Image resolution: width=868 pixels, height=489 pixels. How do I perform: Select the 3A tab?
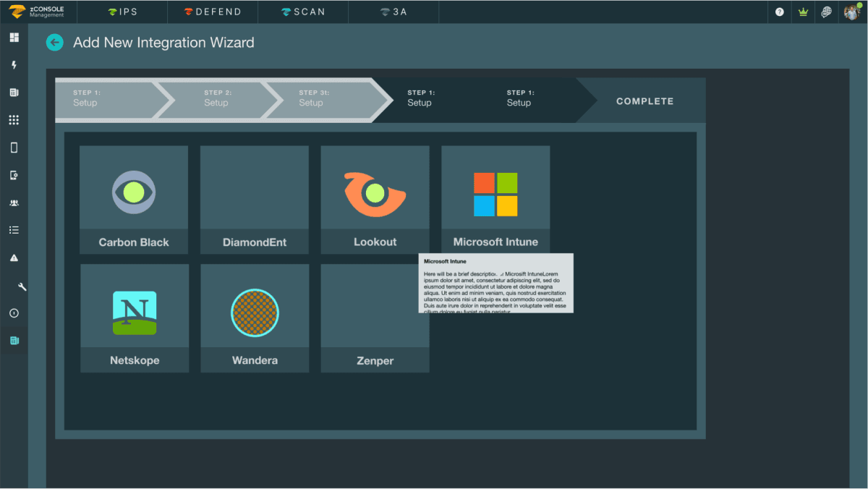393,12
